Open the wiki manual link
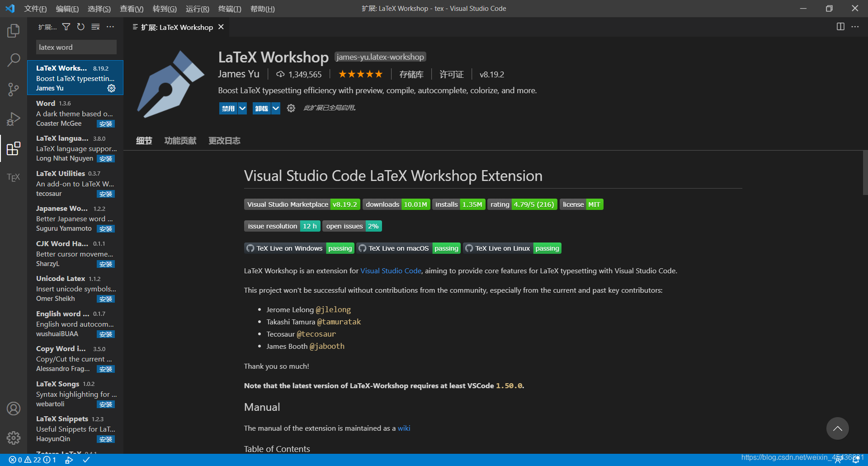The width and height of the screenshot is (868, 466). point(404,428)
